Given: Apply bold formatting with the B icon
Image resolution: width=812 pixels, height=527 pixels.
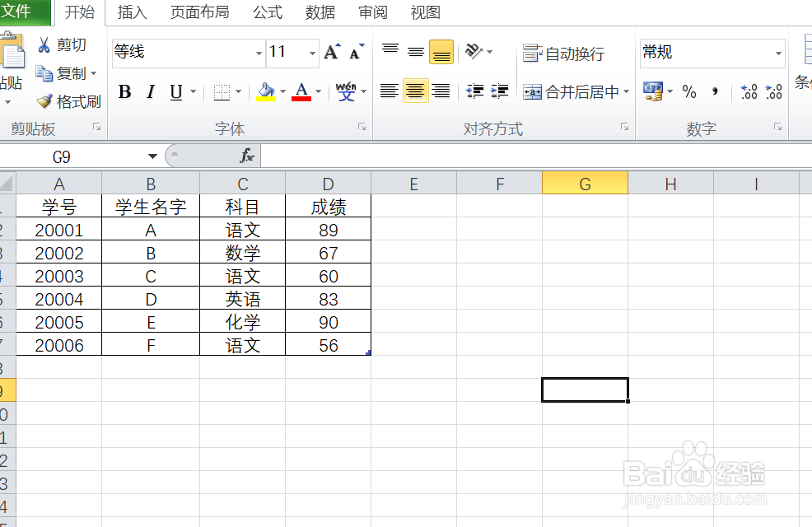Looking at the screenshot, I should [124, 92].
